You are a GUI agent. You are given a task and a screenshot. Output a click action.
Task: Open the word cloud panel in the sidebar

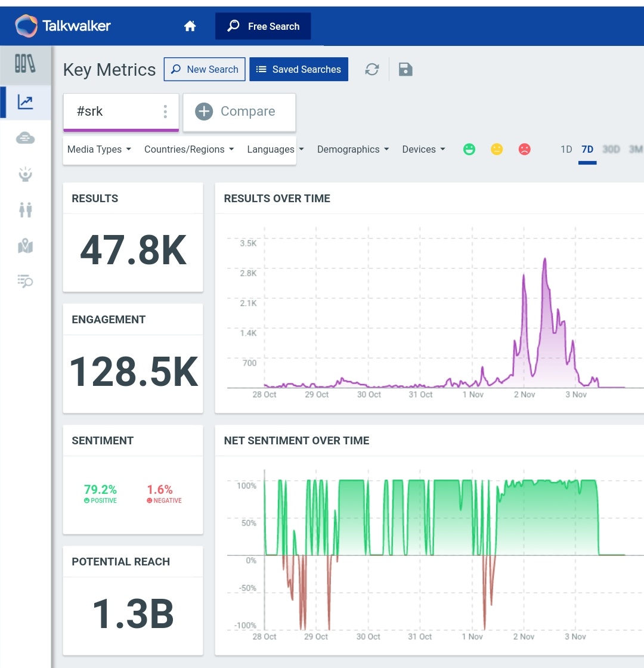(x=24, y=138)
